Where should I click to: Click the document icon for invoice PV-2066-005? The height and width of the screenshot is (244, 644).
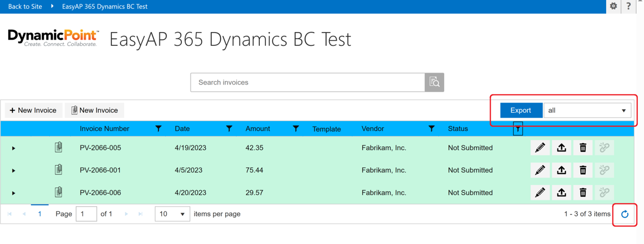(x=58, y=147)
